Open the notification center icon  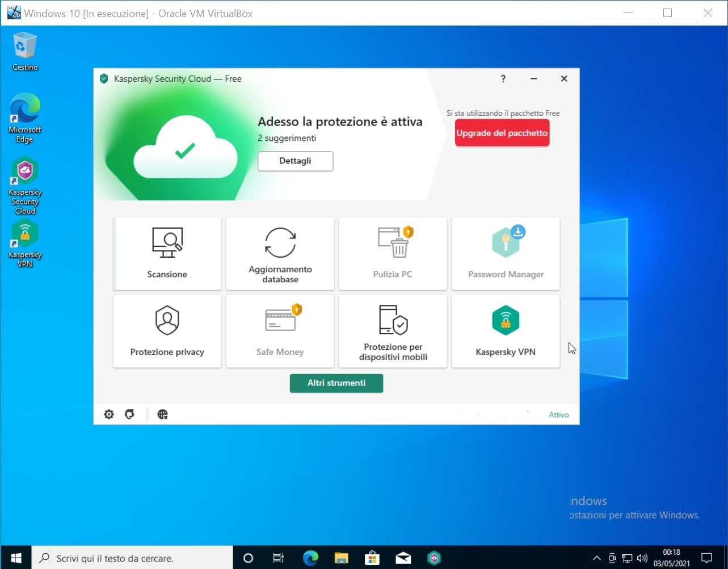[x=707, y=558]
